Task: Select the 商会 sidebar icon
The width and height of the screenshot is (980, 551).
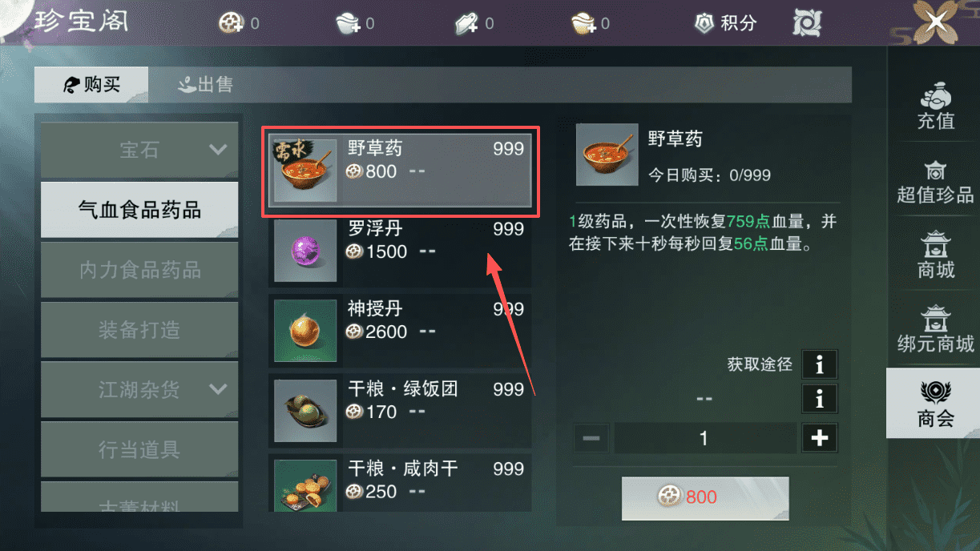Action: pyautogui.click(x=935, y=404)
